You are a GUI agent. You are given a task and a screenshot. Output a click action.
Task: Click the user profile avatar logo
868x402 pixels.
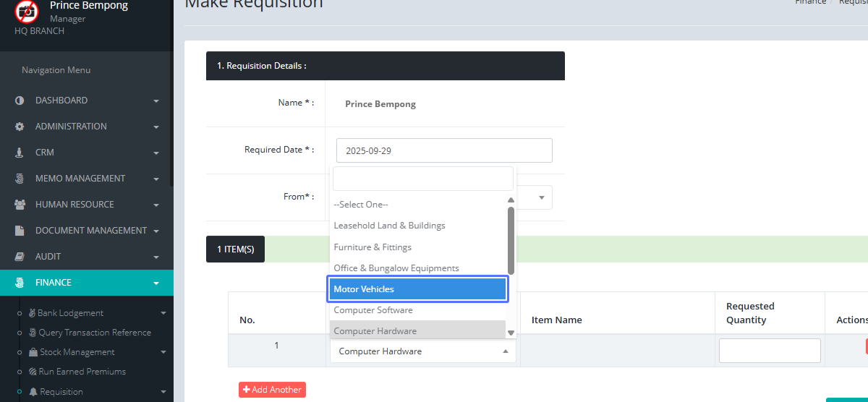click(x=27, y=11)
